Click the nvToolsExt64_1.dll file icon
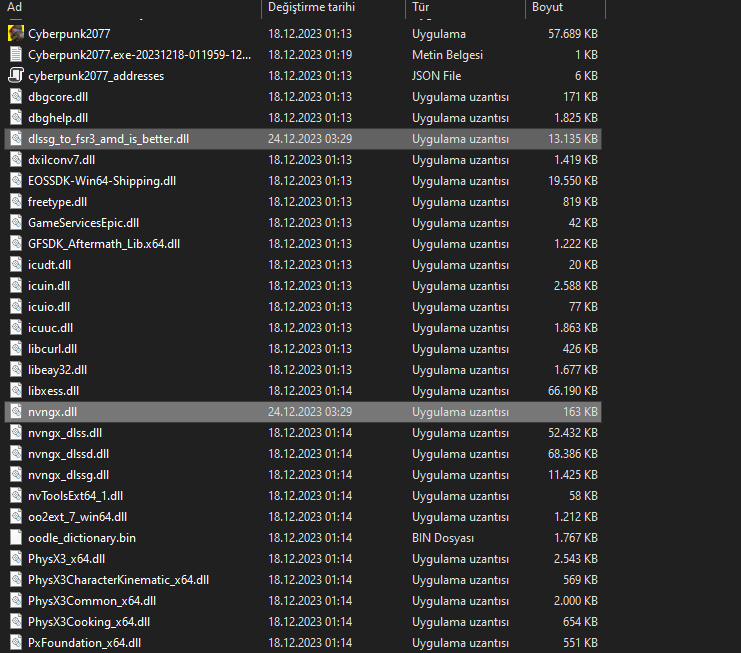Viewport: 741px width, 653px height. pyautogui.click(x=16, y=496)
